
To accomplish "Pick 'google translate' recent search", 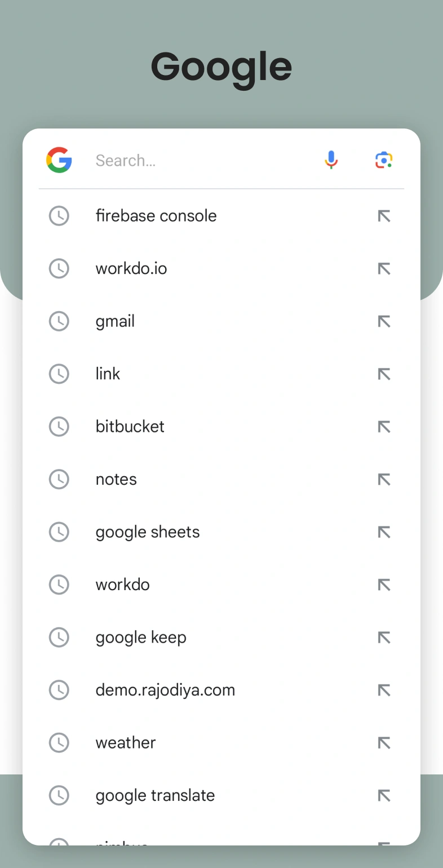I will click(155, 795).
